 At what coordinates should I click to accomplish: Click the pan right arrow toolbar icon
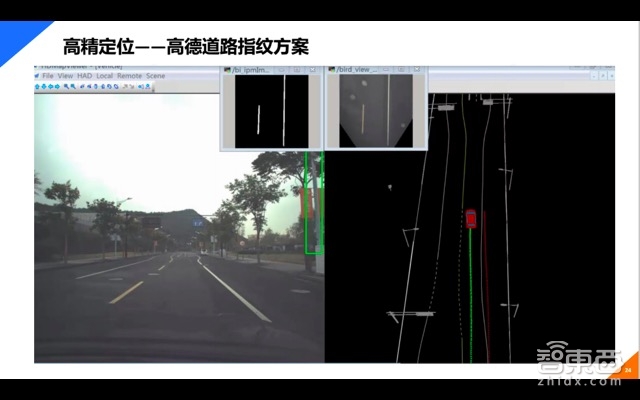point(58,87)
